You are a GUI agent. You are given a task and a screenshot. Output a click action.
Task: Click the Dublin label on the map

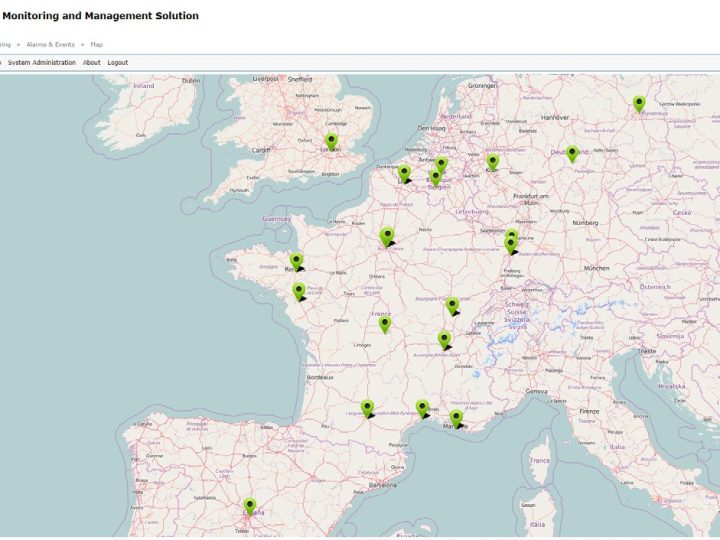click(191, 80)
